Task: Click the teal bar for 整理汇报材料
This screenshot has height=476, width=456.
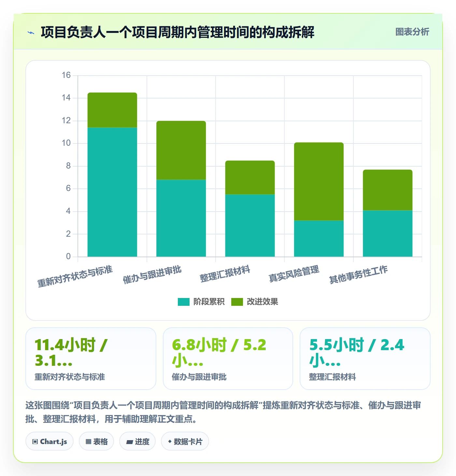Action: (x=250, y=226)
